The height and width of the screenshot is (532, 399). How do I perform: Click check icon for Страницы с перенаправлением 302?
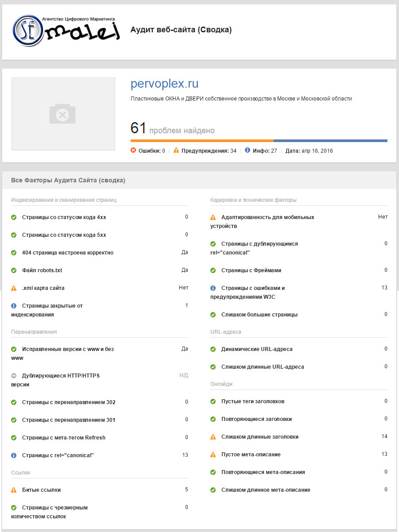14,402
